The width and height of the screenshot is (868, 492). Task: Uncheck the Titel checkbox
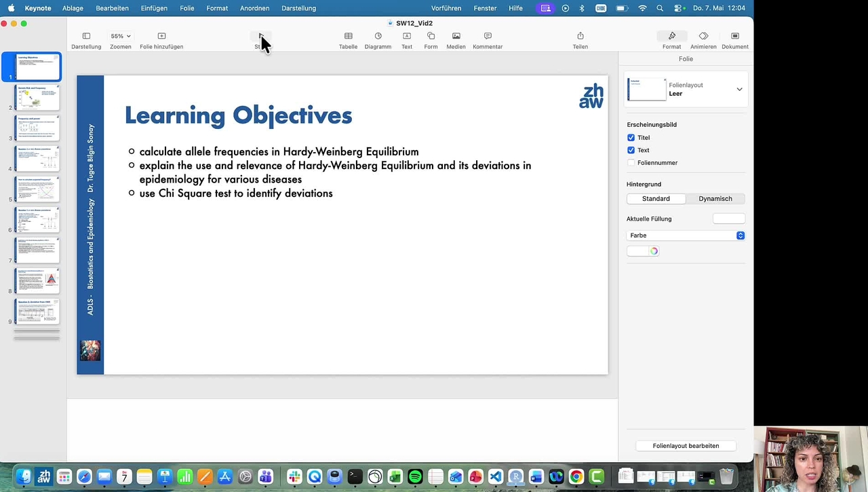[x=631, y=138]
